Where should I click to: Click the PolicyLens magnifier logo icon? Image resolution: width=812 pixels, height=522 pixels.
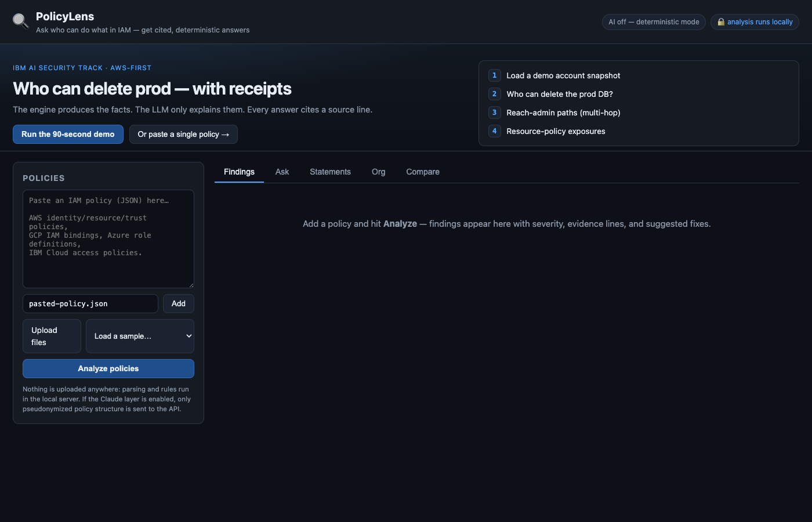click(20, 21)
